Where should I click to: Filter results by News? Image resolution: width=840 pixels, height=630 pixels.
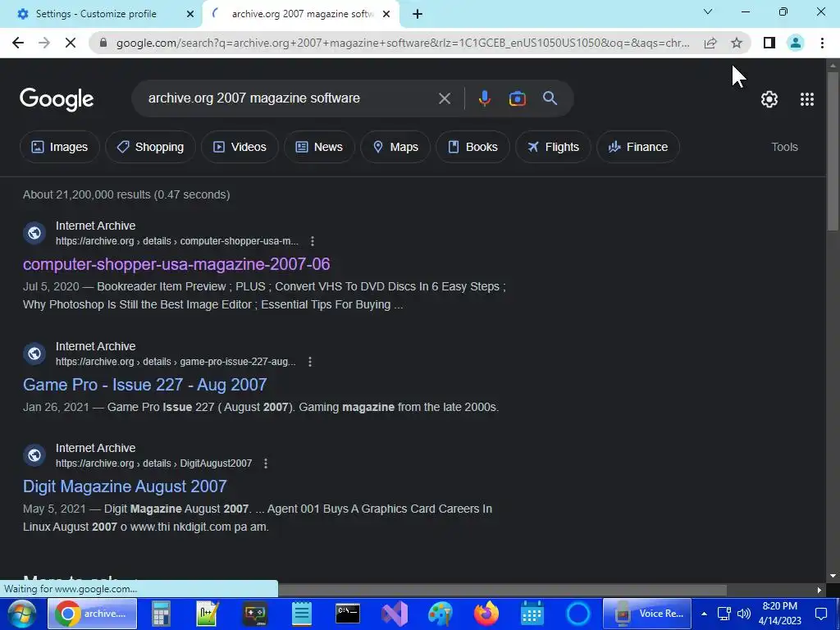click(x=319, y=147)
